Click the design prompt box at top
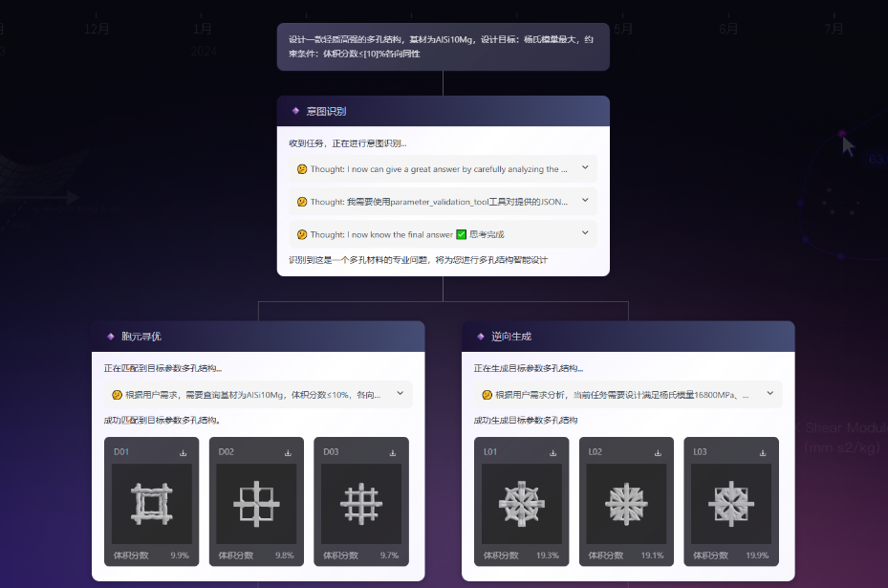The image size is (888, 588). [443, 47]
